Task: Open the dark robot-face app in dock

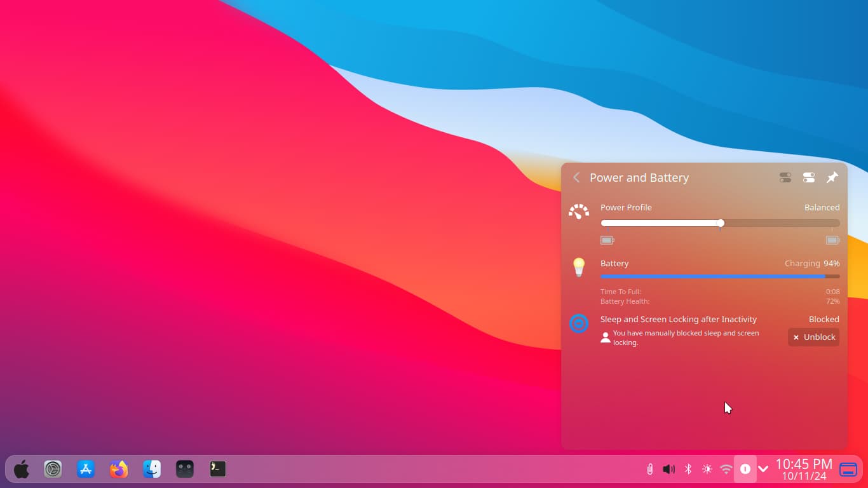Action: click(x=185, y=469)
